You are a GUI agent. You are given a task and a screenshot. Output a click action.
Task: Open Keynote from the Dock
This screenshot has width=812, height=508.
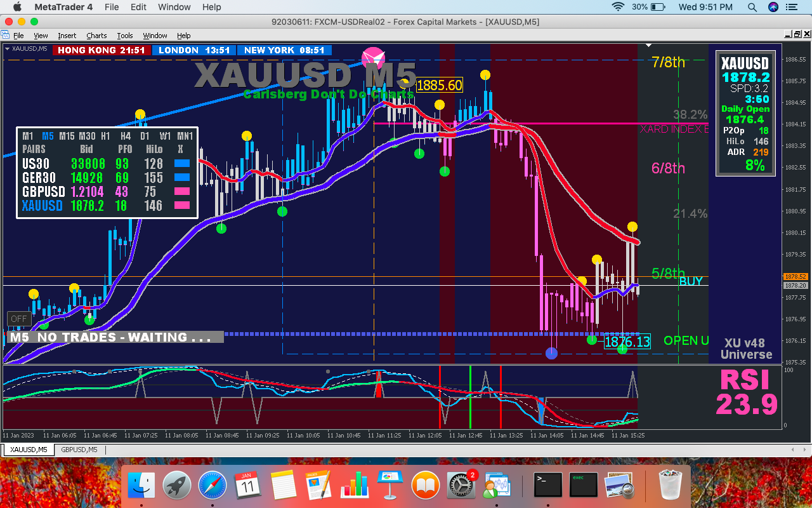390,486
